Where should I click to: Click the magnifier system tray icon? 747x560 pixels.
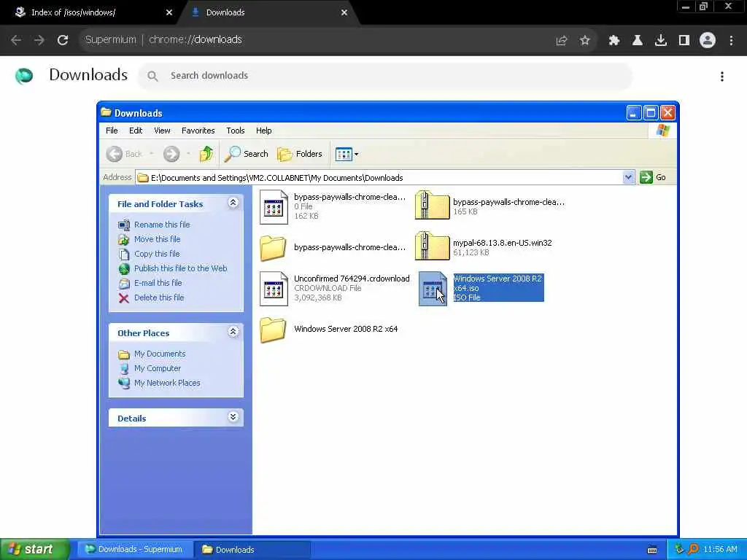(x=693, y=549)
